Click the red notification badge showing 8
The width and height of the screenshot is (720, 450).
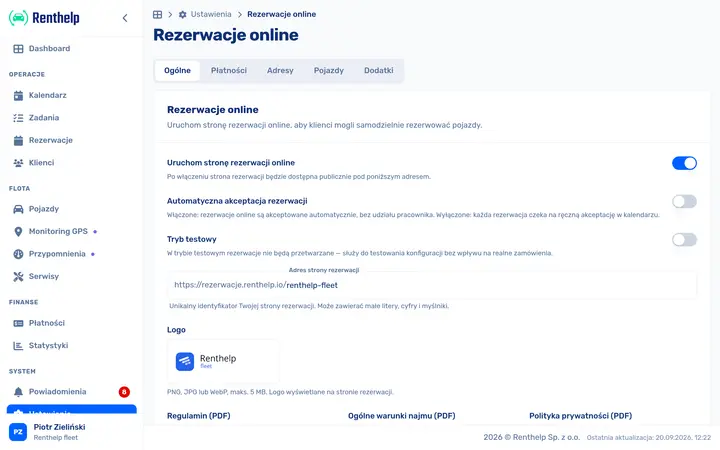tap(124, 392)
